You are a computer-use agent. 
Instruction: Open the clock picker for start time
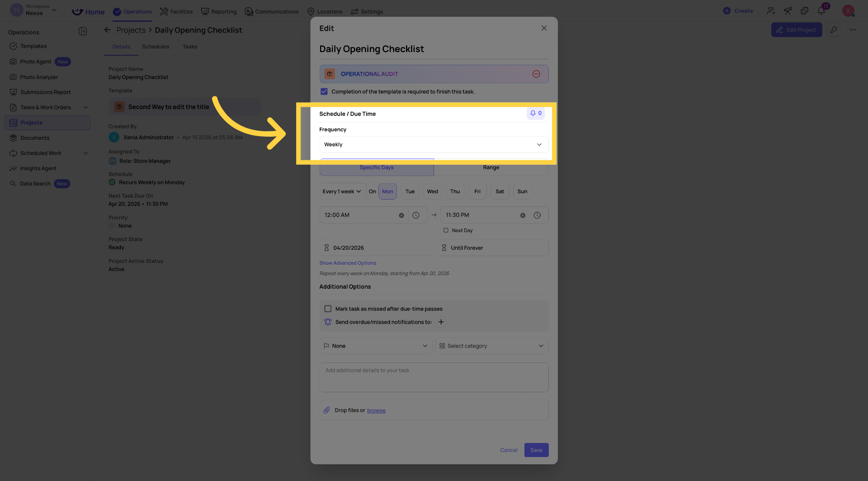[416, 215]
